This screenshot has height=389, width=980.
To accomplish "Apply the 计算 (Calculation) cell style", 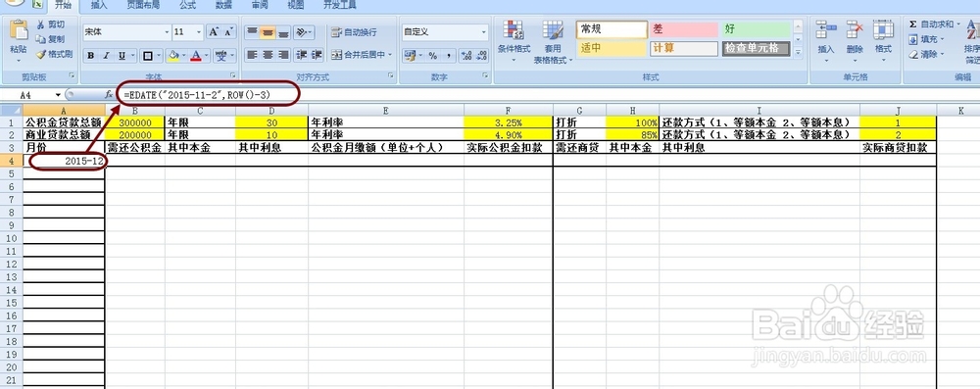I will [x=684, y=48].
